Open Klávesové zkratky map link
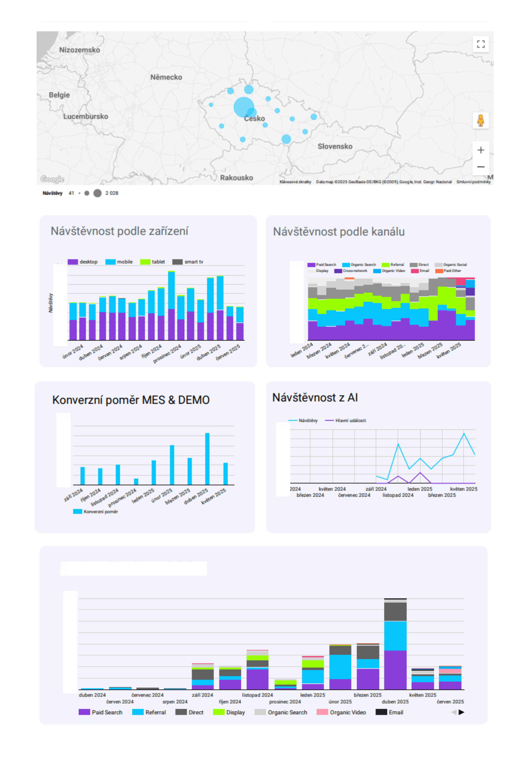532x760 pixels. pyautogui.click(x=295, y=182)
